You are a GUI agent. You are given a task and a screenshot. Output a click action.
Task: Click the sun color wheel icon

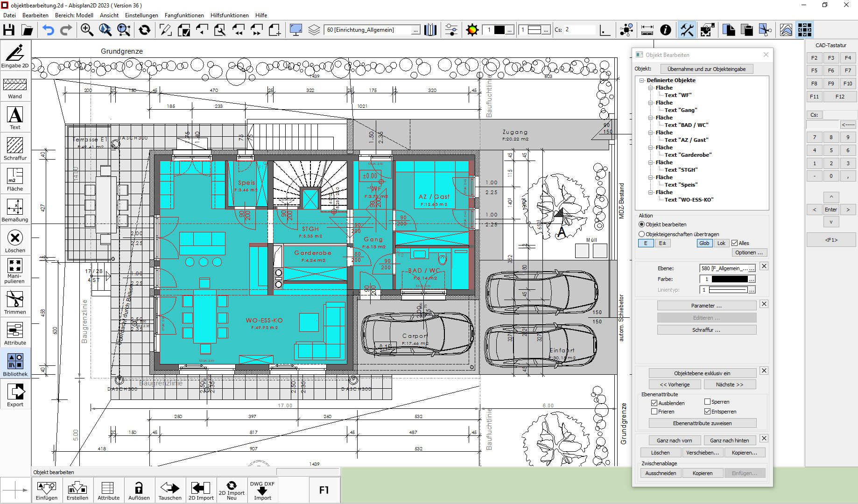[x=472, y=30]
